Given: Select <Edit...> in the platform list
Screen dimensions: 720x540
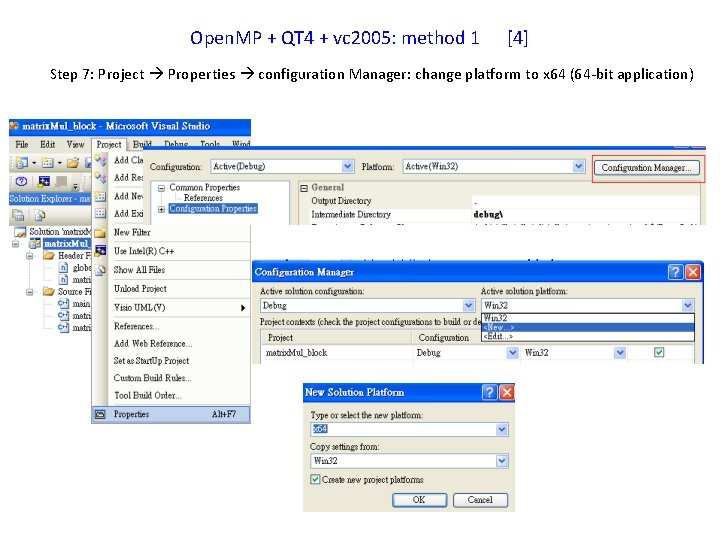Looking at the screenshot, I should coord(587,337).
